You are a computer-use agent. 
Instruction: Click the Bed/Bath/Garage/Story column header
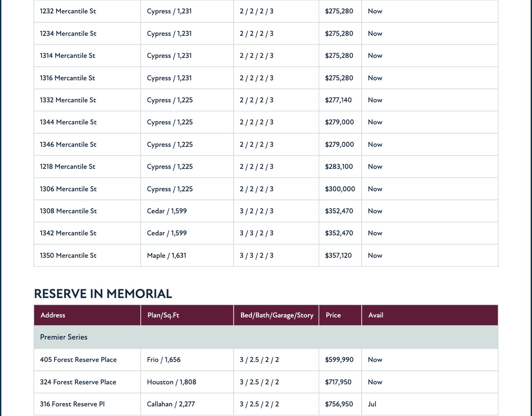pos(276,315)
